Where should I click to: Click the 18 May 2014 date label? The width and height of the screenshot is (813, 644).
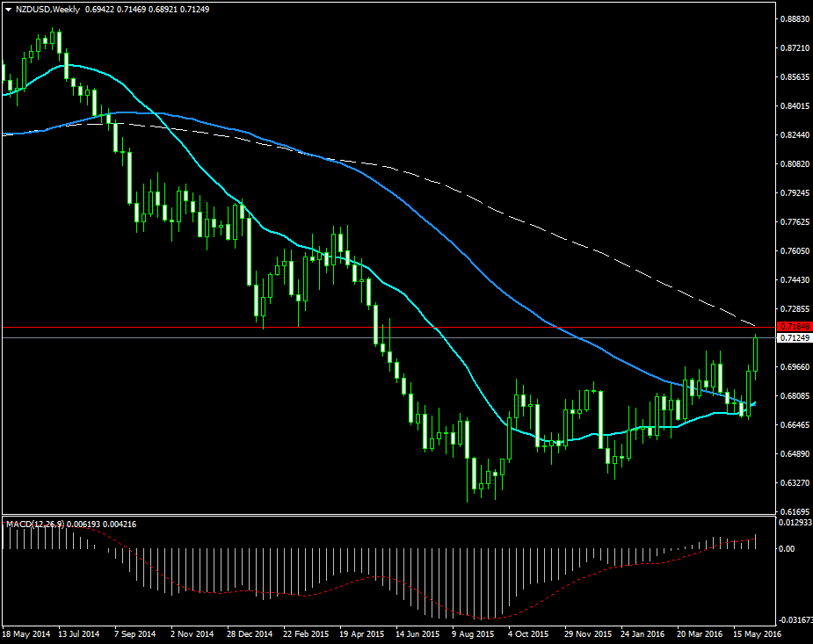coord(27,633)
